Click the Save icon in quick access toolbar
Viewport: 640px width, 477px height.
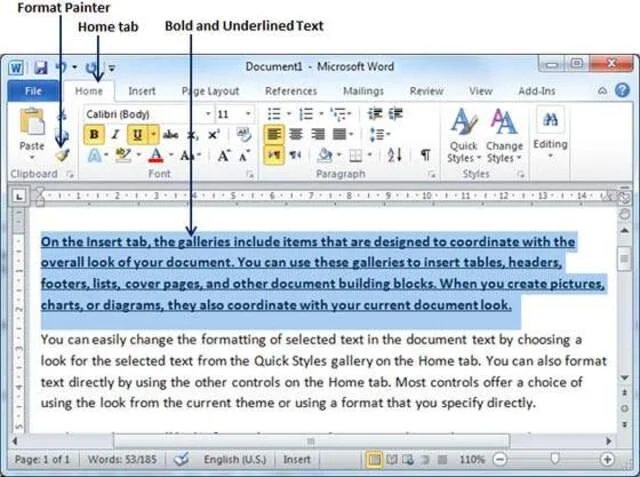click(x=41, y=67)
